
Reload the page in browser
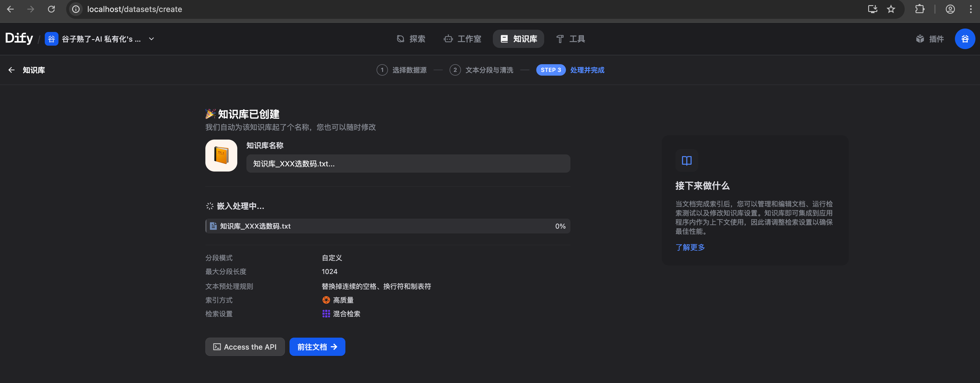coord(51,9)
